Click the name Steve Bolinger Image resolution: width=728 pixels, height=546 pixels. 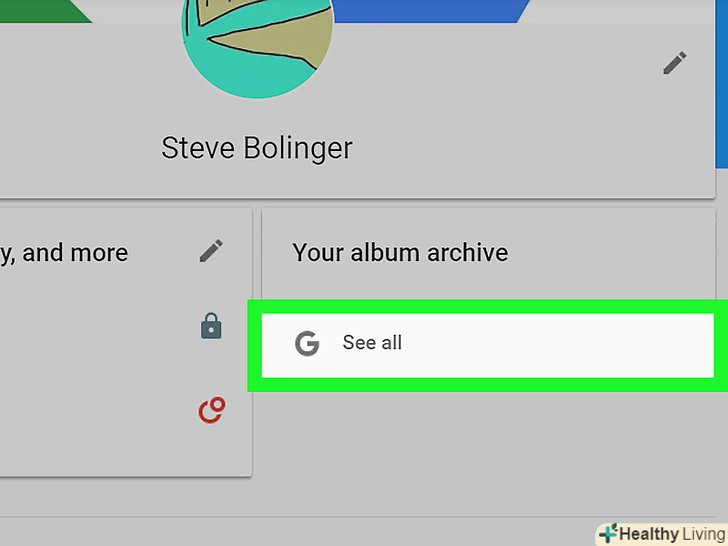click(257, 148)
